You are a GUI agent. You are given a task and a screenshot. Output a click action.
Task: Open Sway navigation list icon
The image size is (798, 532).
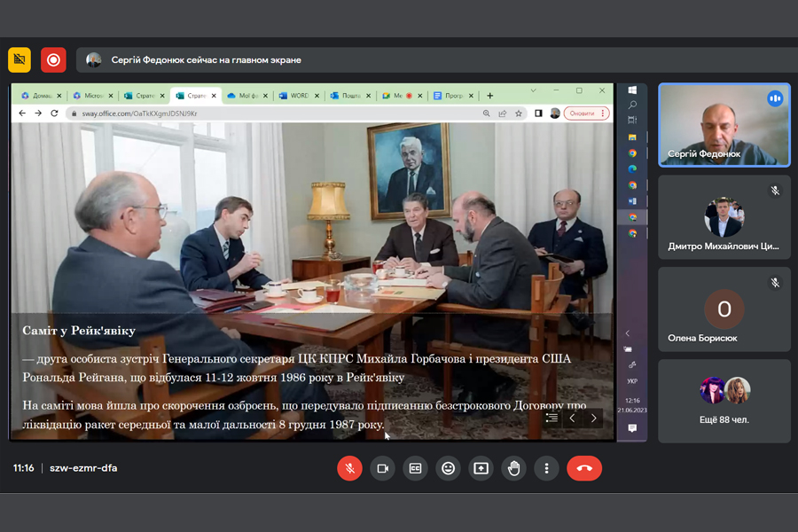[x=552, y=418]
